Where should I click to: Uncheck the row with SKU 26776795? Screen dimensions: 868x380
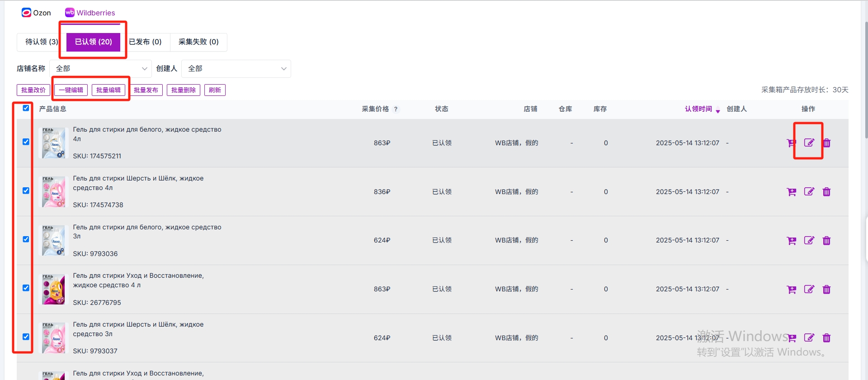click(26, 288)
